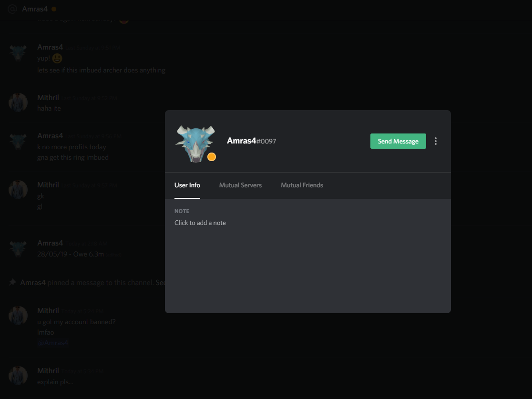Click the "explain pls..." message

(x=55, y=382)
